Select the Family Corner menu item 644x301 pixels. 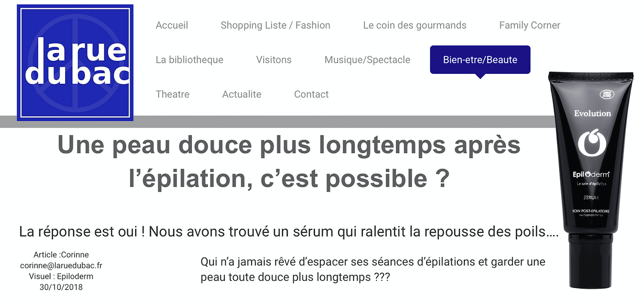[530, 25]
